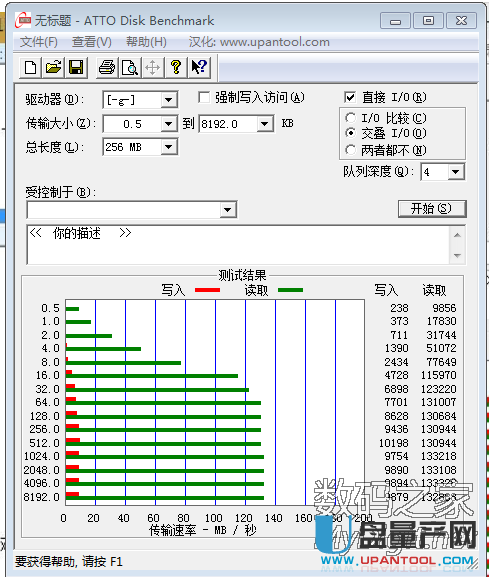The image size is (489, 577).
Task: Click the description scrollbar down arrow
Action: (x=457, y=255)
